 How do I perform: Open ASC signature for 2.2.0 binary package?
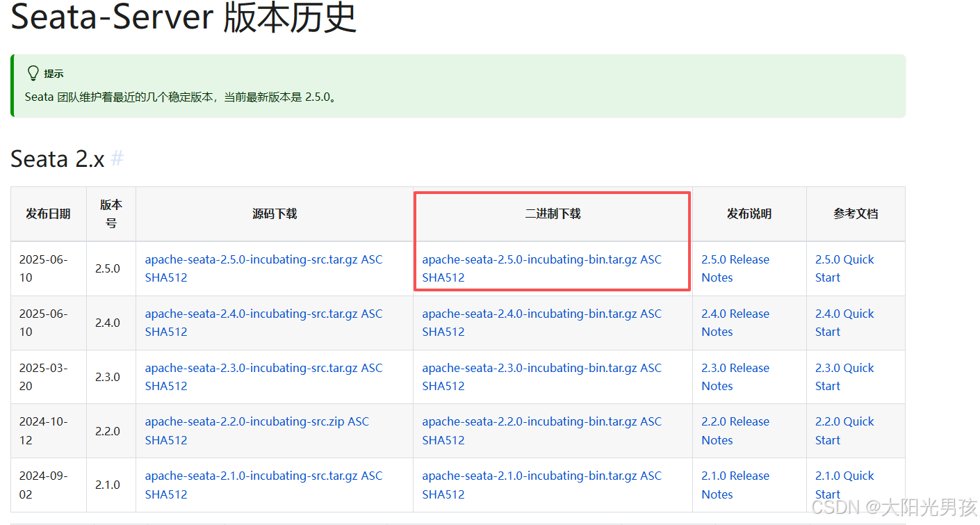coord(651,421)
